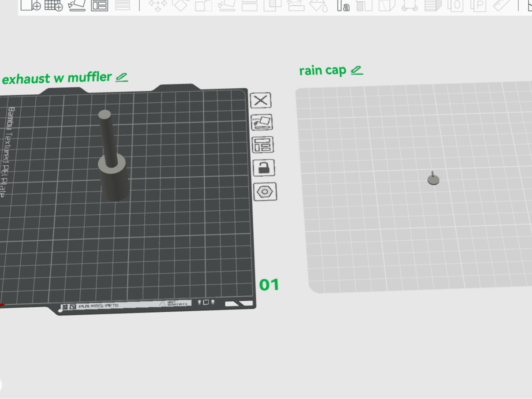Arrange objects on plate 01
This screenshot has height=399, width=532.
tap(262, 145)
